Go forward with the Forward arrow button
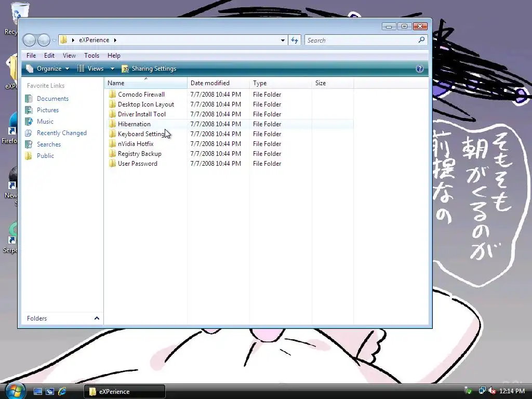The height and width of the screenshot is (399, 532). (44, 41)
